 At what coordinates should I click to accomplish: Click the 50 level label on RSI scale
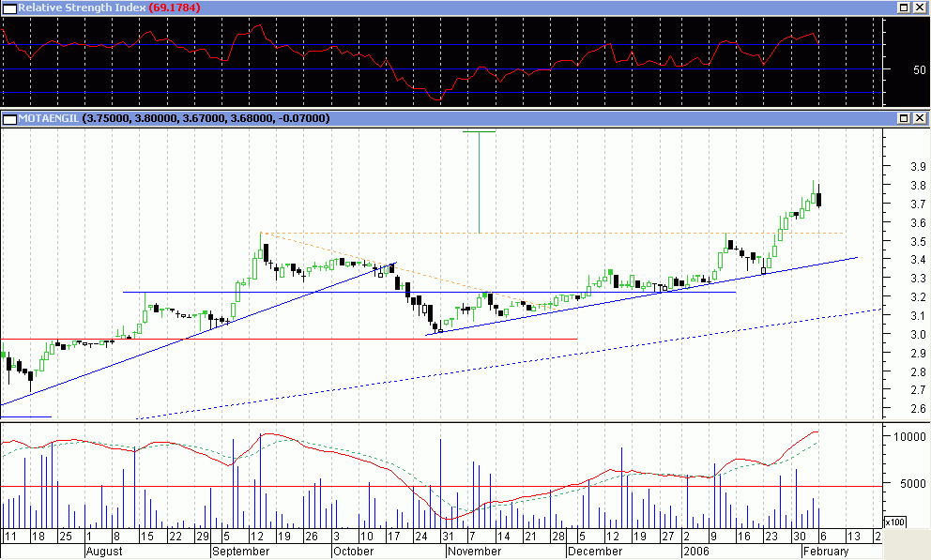click(x=893, y=70)
